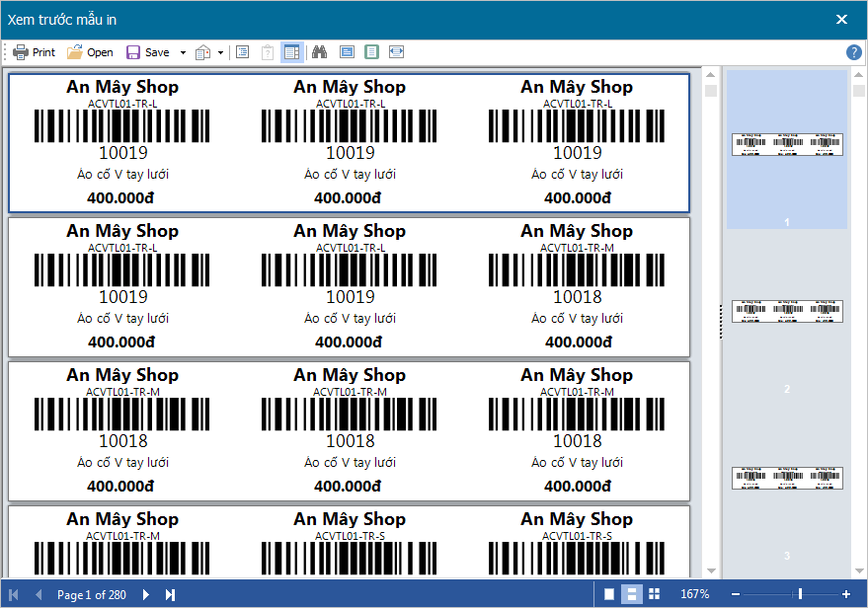868x608 pixels.
Task: Open the help question mark icon
Action: 854,52
